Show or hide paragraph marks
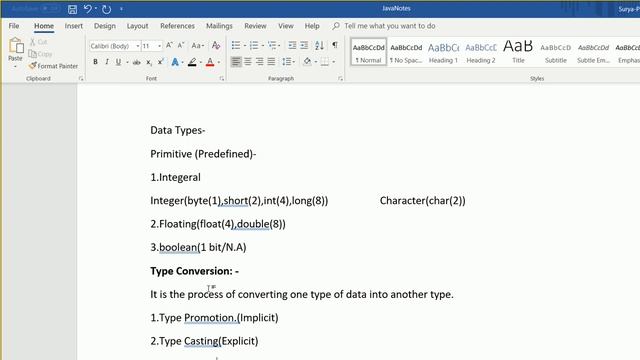This screenshot has height=360, width=640. coord(335,45)
